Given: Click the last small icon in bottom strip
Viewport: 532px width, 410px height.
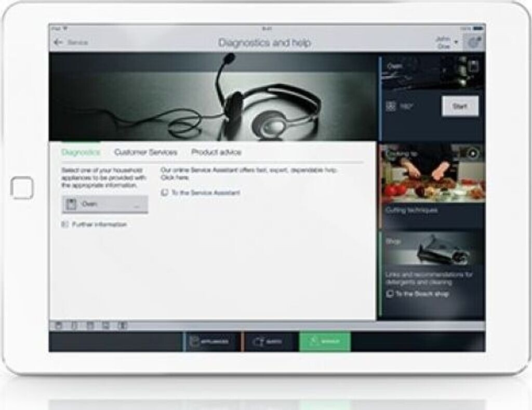Looking at the screenshot, I should pos(123,326).
